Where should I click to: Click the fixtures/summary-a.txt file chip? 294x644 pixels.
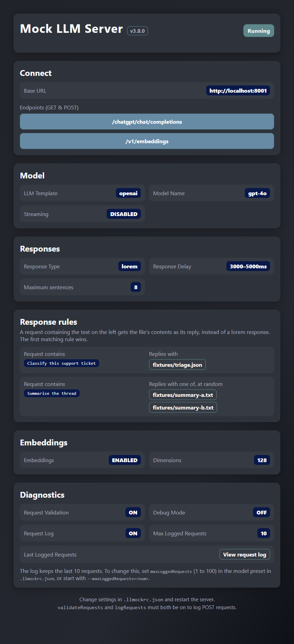183,395
